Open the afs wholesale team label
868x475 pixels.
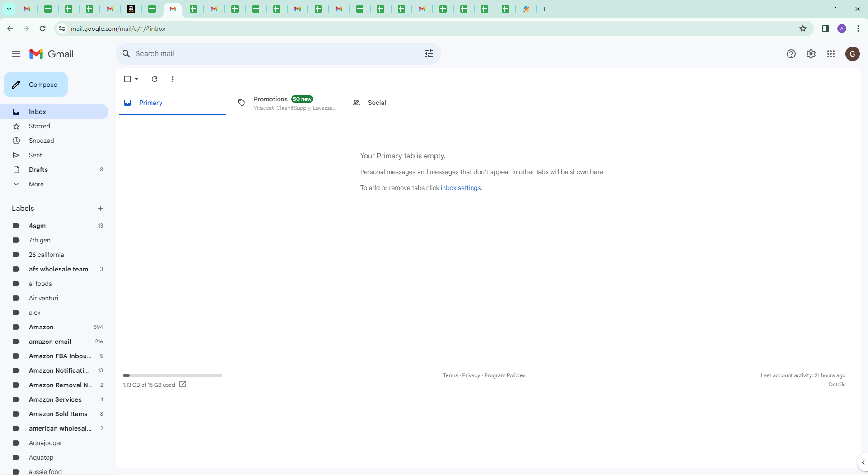[54, 269]
